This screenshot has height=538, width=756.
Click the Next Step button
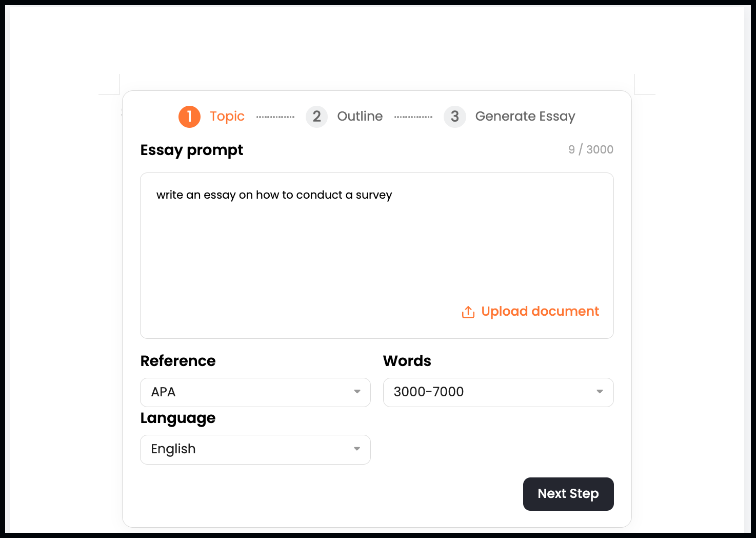[x=568, y=494]
